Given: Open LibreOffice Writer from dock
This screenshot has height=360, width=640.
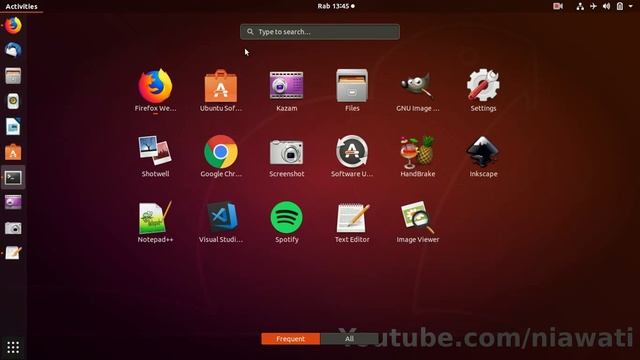Looking at the screenshot, I should [x=13, y=127].
